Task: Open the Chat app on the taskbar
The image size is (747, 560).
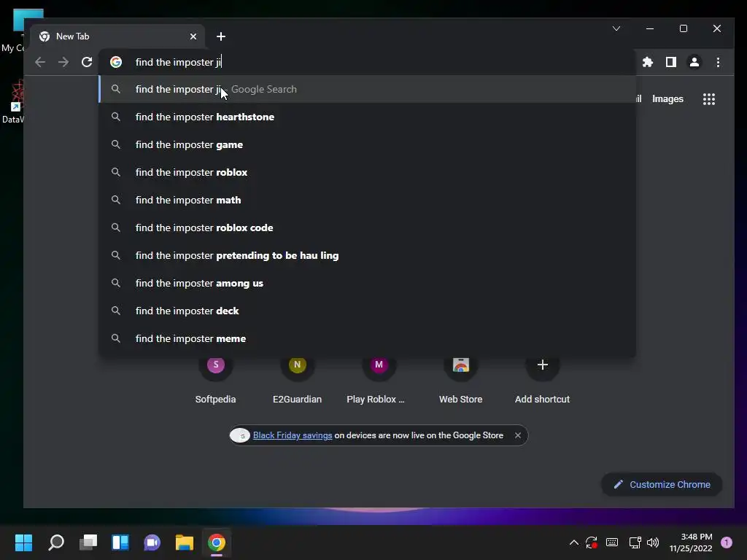Action: click(152, 542)
